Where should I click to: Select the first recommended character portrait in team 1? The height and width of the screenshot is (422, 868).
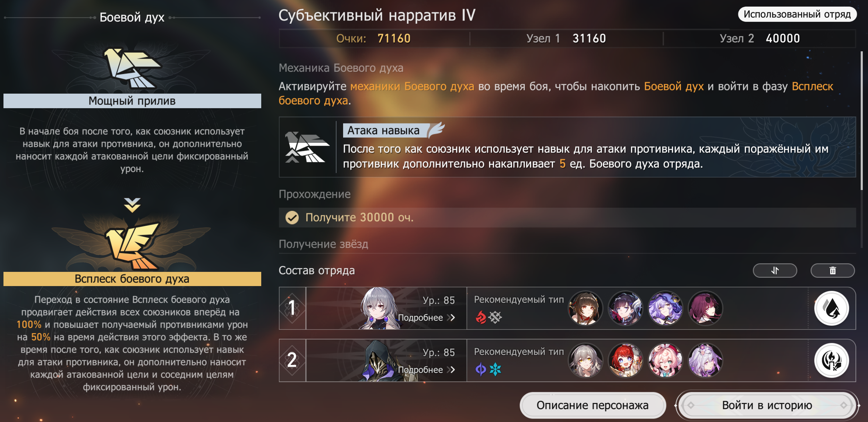pos(586,308)
